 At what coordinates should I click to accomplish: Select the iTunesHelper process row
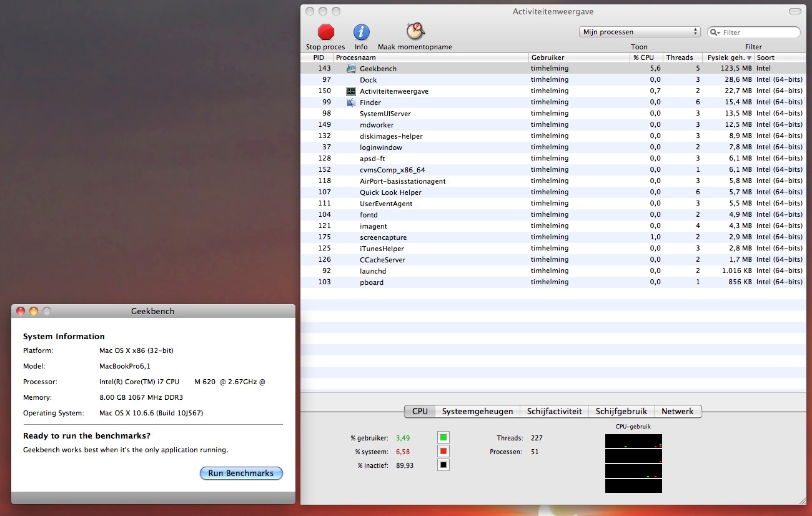point(553,249)
